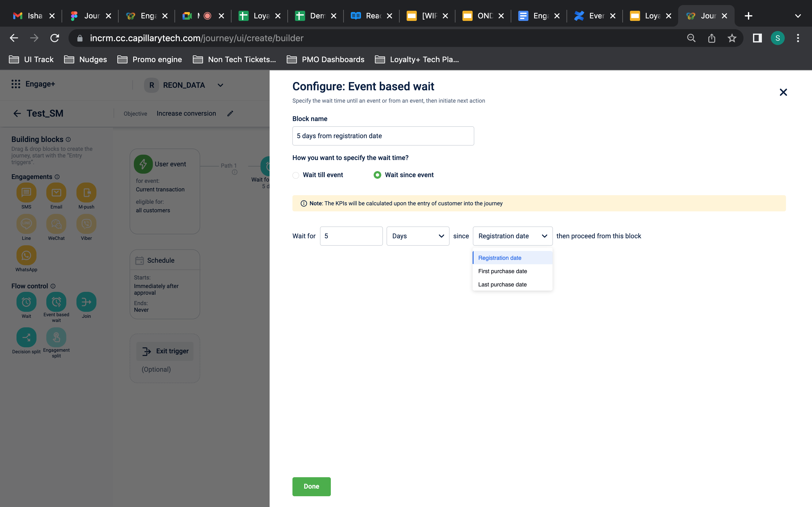Select Registration date from dropdown

(x=500, y=258)
